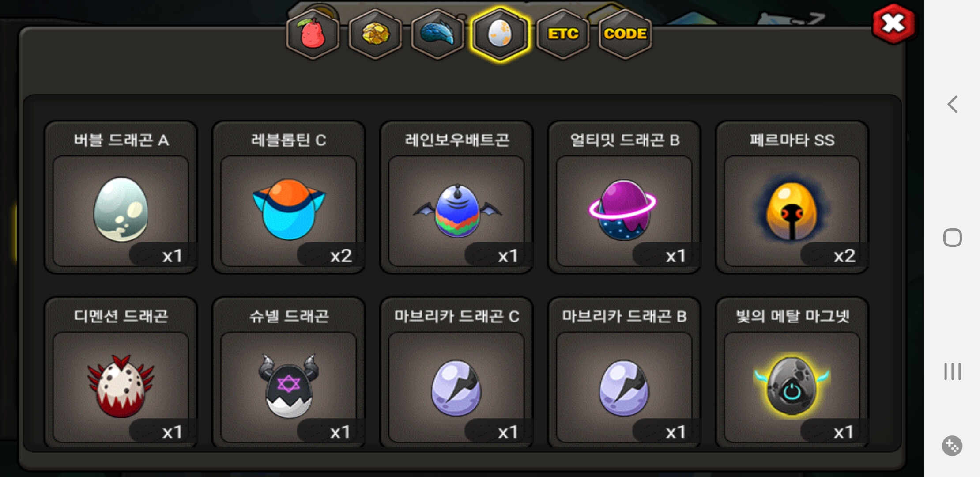The image size is (980, 477).
Task: Choose the 레인보우배트곤 winged egg
Action: (456, 197)
